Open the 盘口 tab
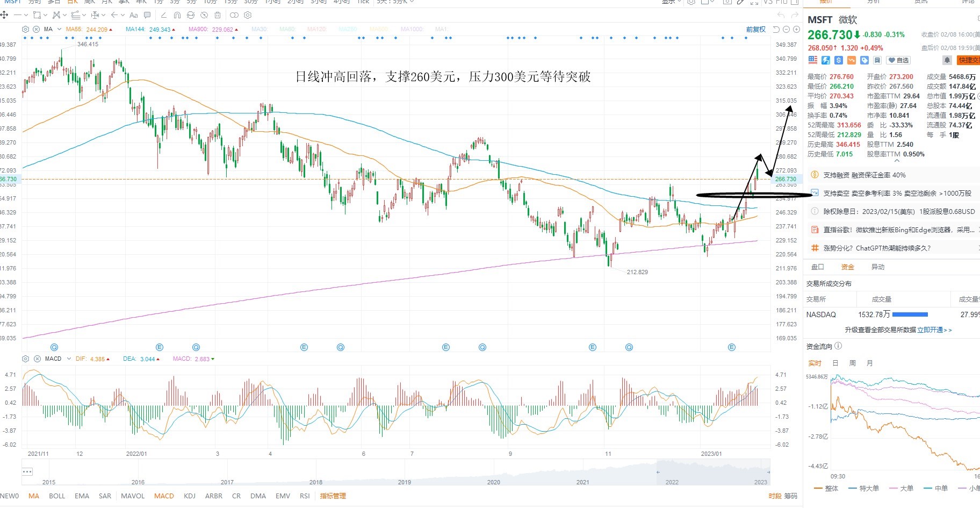 (x=817, y=267)
